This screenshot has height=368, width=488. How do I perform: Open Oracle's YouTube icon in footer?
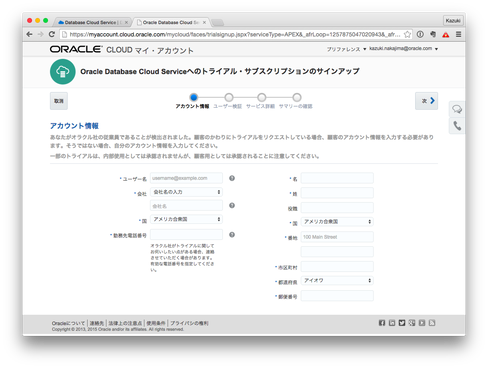[422, 323]
